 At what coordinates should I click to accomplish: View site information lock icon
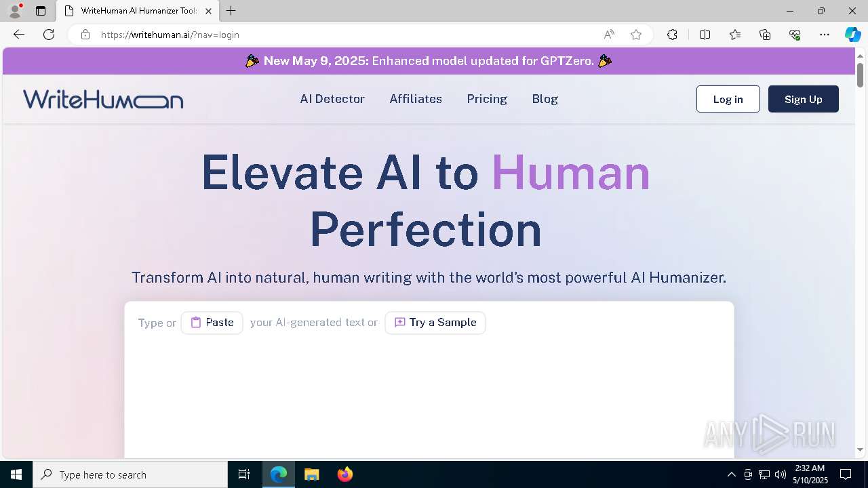click(x=85, y=35)
